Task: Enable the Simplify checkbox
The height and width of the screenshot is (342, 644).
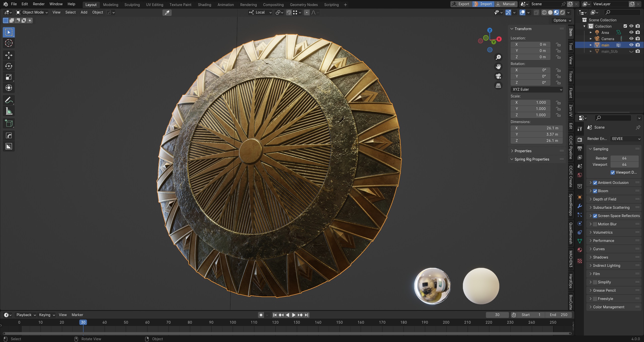Action: point(595,282)
